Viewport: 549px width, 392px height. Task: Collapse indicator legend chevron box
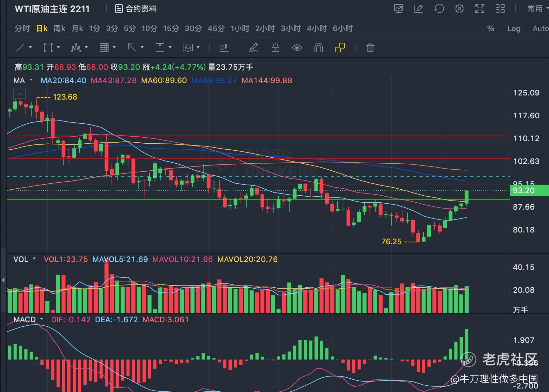[20, 94]
